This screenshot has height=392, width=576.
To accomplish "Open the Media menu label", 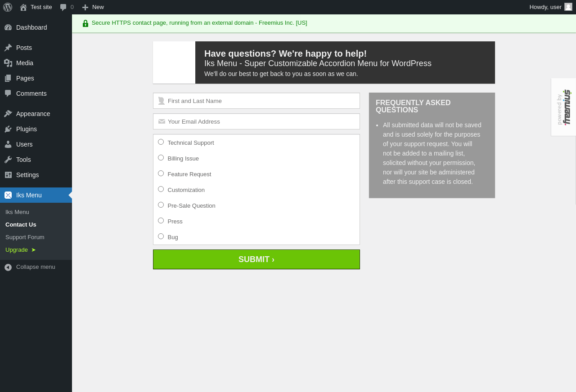I will click(25, 63).
